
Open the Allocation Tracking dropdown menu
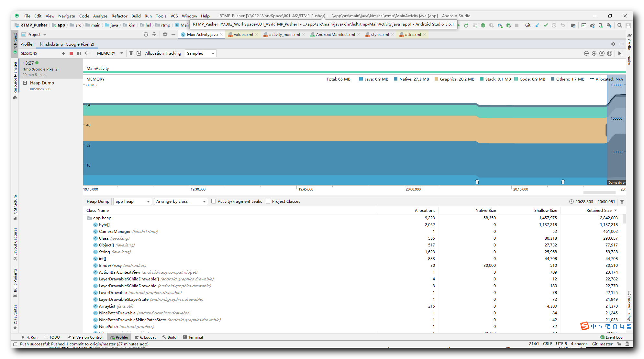point(200,53)
